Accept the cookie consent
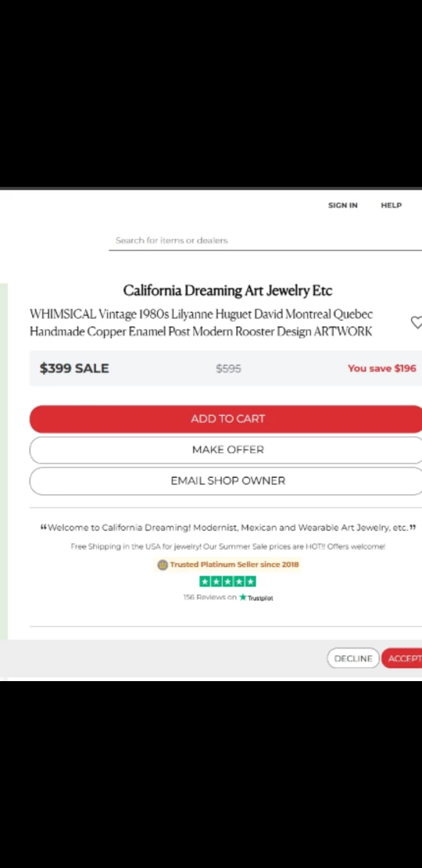Screen dimensions: 422x868 coord(402,658)
